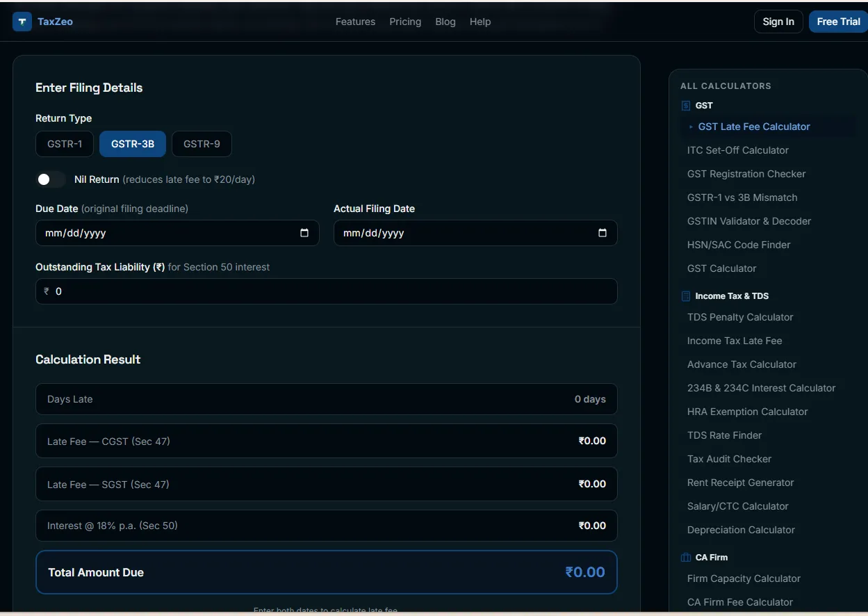Click the Income Tax & TDS section icon
Image resolution: width=868 pixels, height=616 pixels.
click(x=686, y=296)
